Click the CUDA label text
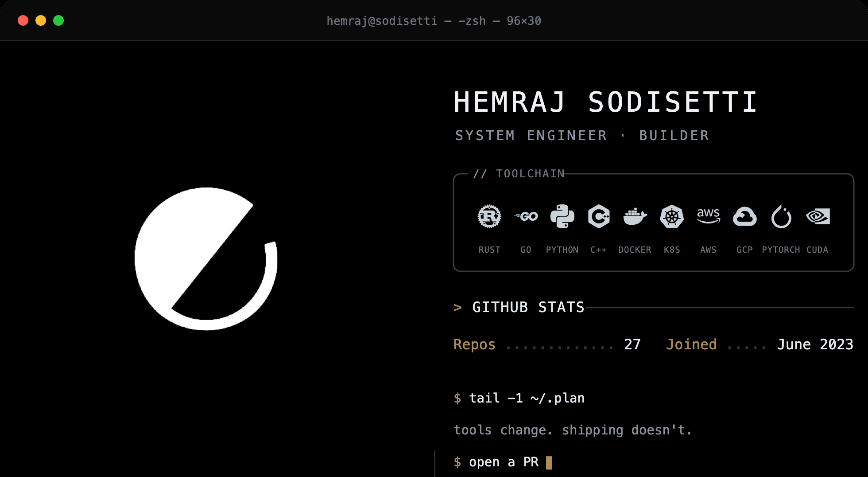 (818, 250)
